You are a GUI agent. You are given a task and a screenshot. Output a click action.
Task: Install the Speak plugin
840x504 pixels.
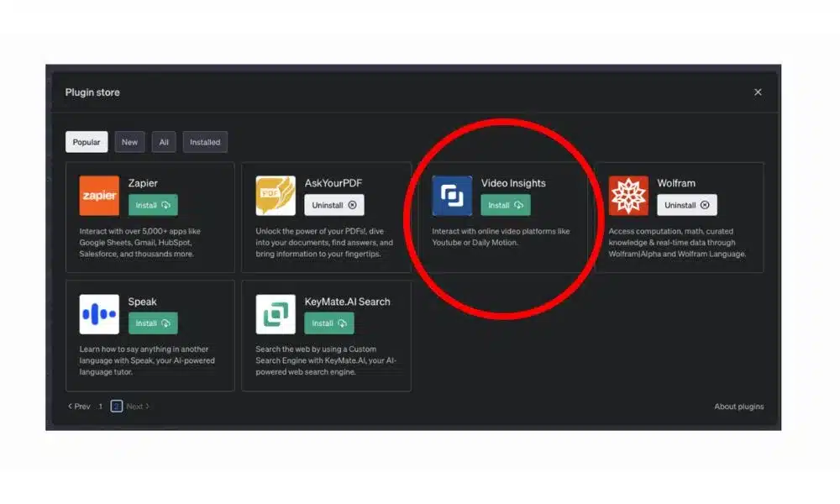153,323
